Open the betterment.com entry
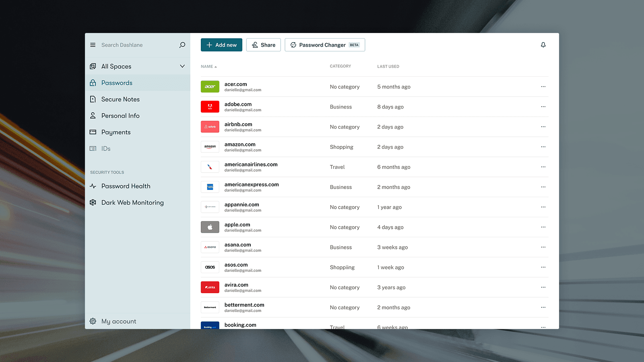This screenshot has width=644, height=362. (374, 307)
